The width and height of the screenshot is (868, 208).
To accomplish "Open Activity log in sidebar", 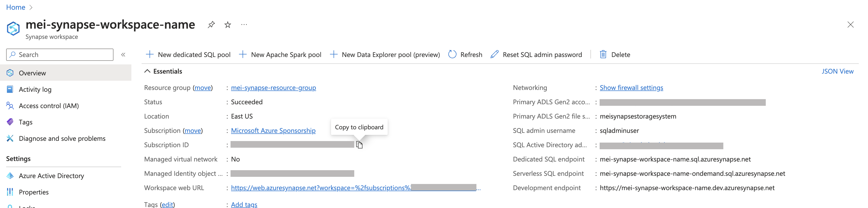I will [35, 89].
